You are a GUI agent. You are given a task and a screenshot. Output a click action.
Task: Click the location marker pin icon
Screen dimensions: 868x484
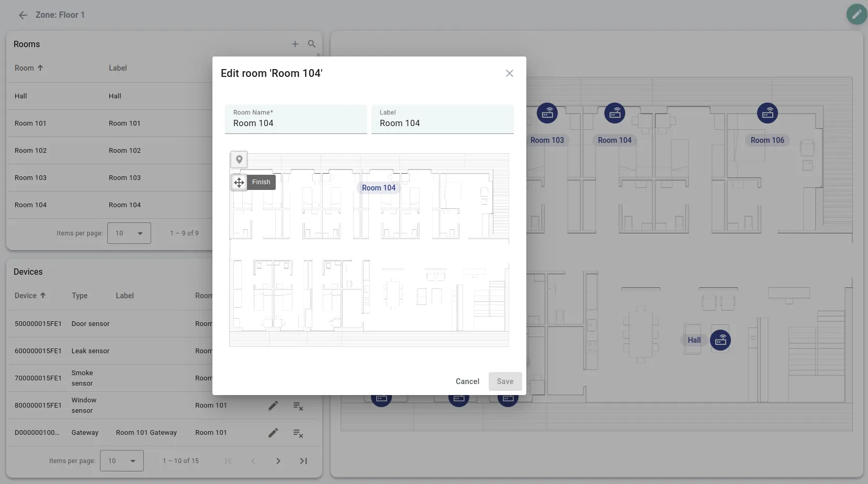point(239,160)
